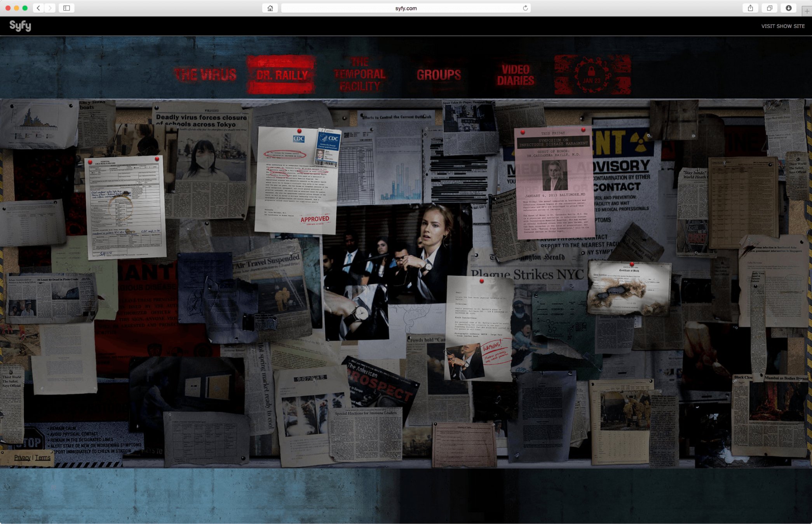This screenshot has width=812, height=524.
Task: Show all tabs overview icon
Action: point(769,8)
